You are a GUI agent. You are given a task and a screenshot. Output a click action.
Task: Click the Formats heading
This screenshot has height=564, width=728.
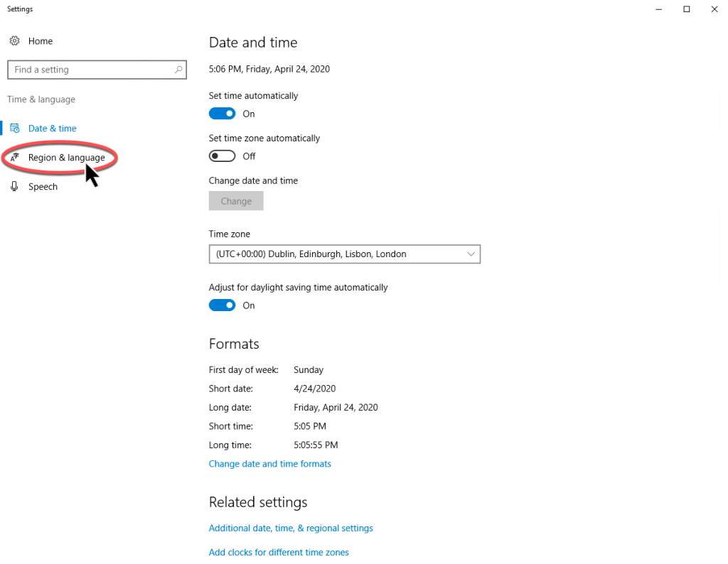coord(233,344)
